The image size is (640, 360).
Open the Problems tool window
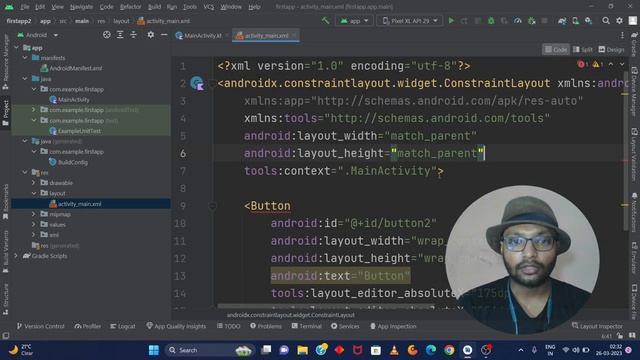[x=266, y=326]
